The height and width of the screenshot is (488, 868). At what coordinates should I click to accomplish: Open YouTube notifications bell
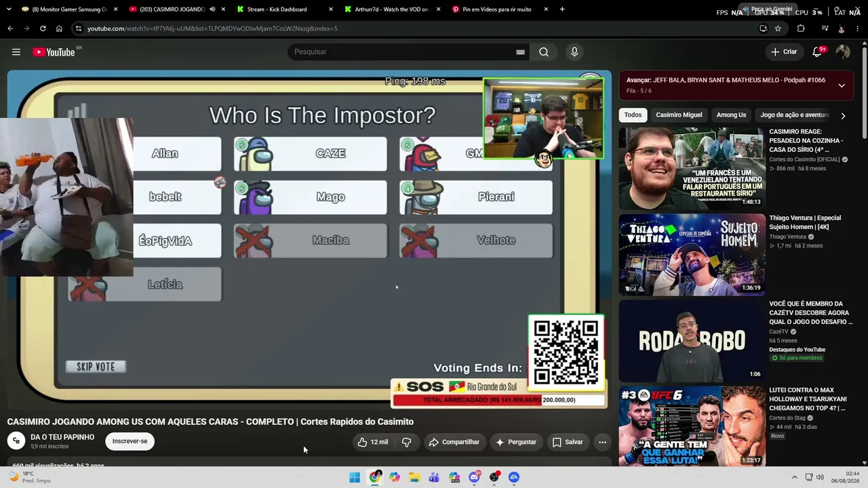[x=818, y=52]
